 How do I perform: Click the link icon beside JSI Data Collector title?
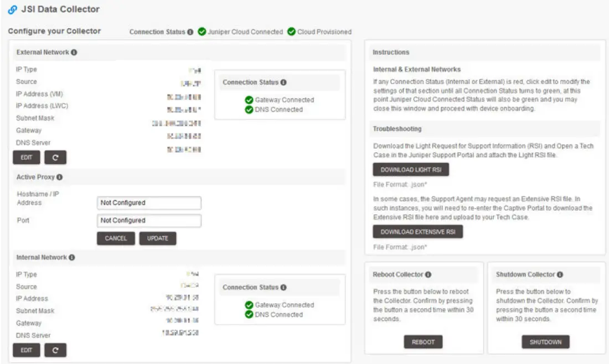[x=13, y=9]
